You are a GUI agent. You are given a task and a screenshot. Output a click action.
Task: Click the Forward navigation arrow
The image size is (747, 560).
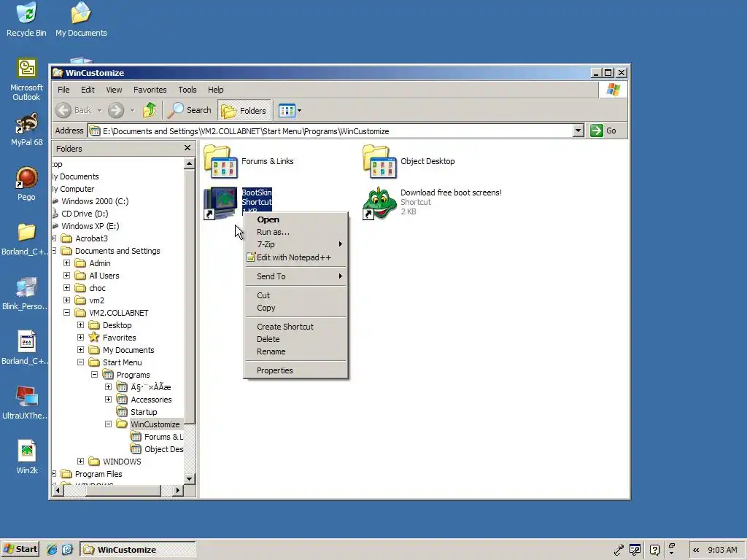tap(116, 110)
